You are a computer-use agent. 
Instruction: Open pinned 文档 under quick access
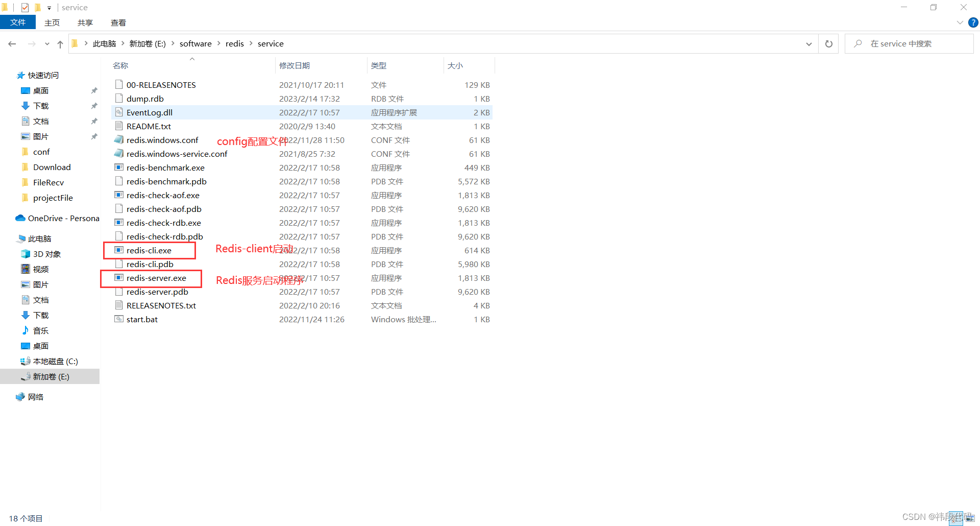[40, 121]
